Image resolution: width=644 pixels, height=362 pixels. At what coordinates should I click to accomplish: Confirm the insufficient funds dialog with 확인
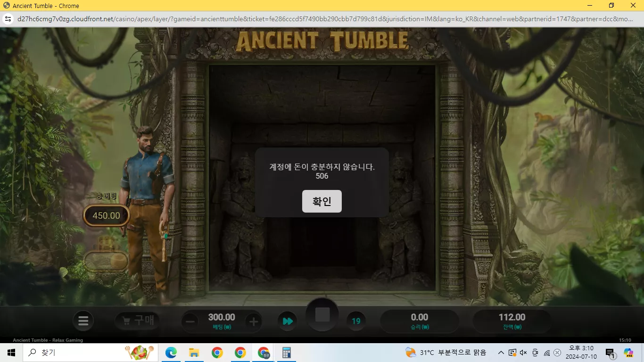[x=322, y=201]
